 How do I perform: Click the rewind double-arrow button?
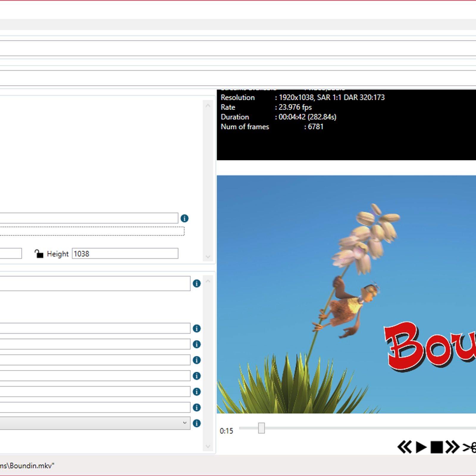point(405,447)
